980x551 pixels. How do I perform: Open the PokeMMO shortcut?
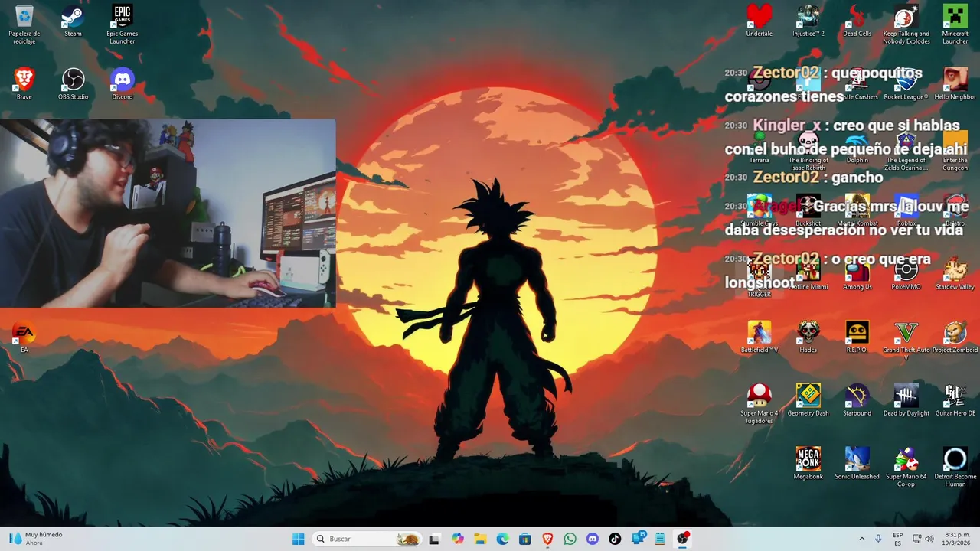click(906, 274)
